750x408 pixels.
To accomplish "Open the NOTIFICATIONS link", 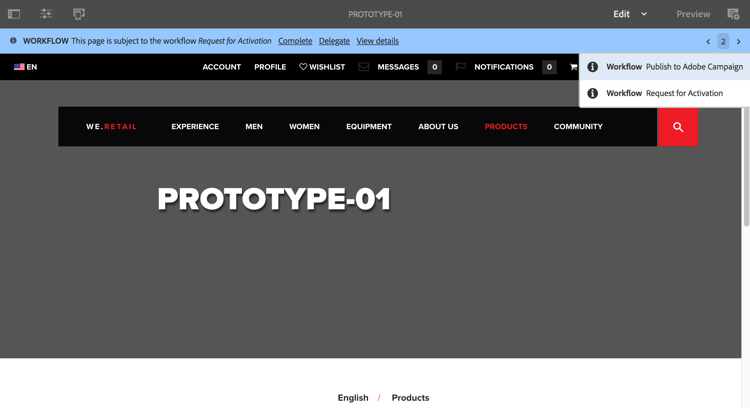I will pyautogui.click(x=504, y=67).
